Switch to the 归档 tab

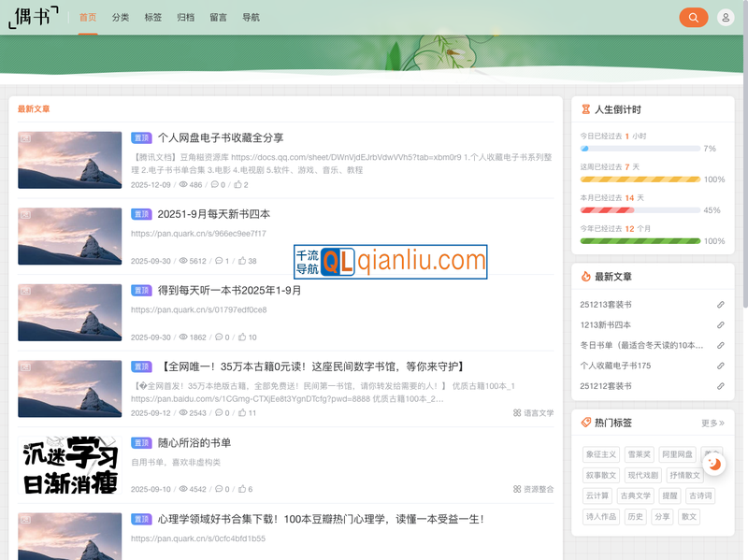click(x=186, y=17)
